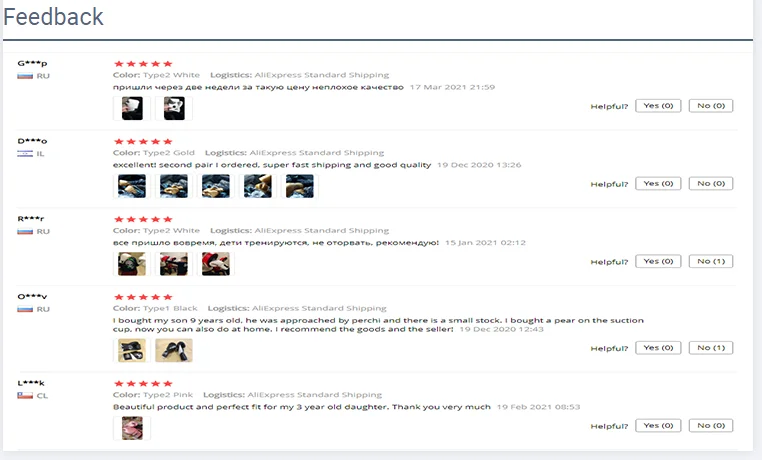The width and height of the screenshot is (762, 460).
Task: Click No (1) on O***v's review
Action: (x=710, y=348)
